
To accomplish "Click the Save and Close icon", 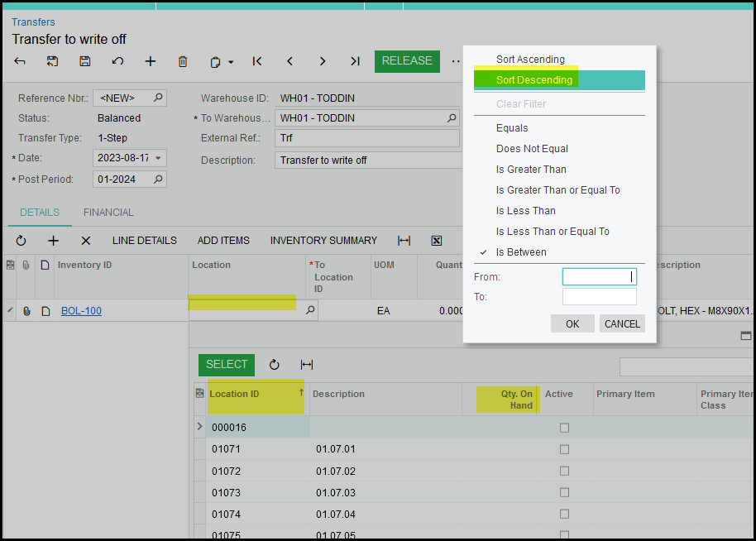I will pyautogui.click(x=52, y=61).
